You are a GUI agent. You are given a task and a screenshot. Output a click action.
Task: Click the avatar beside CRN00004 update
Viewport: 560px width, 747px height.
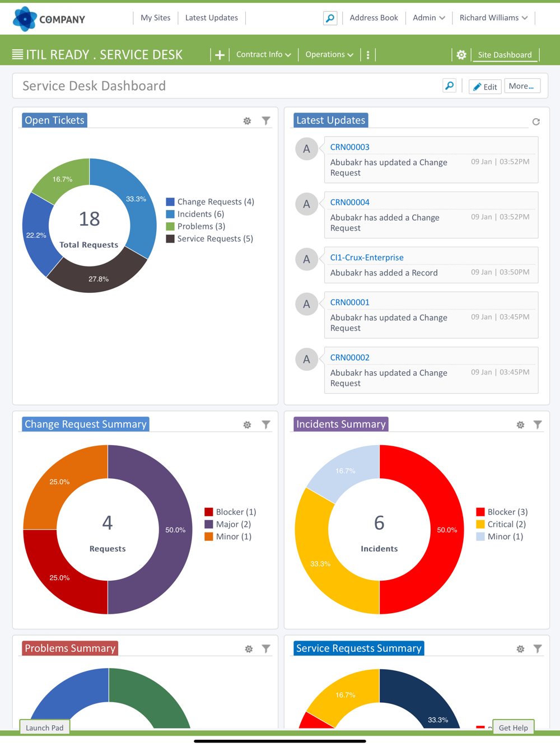coord(306,204)
